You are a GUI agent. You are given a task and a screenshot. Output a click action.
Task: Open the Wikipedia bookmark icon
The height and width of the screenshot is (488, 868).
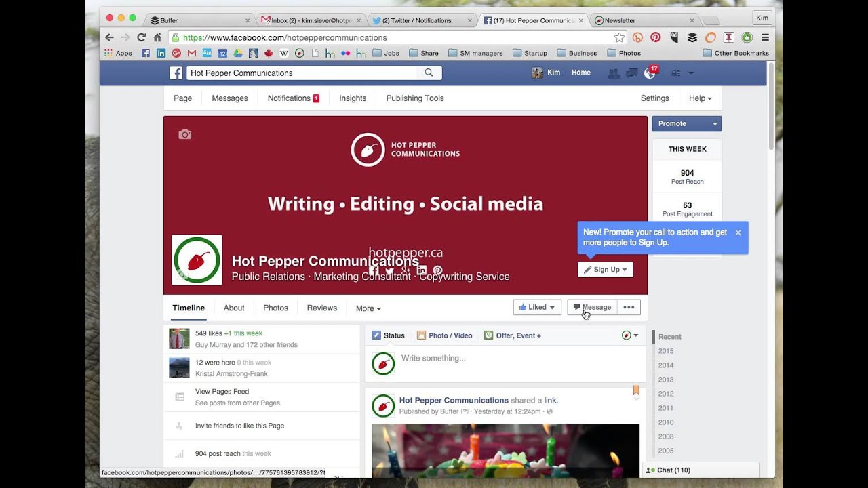pyautogui.click(x=284, y=53)
